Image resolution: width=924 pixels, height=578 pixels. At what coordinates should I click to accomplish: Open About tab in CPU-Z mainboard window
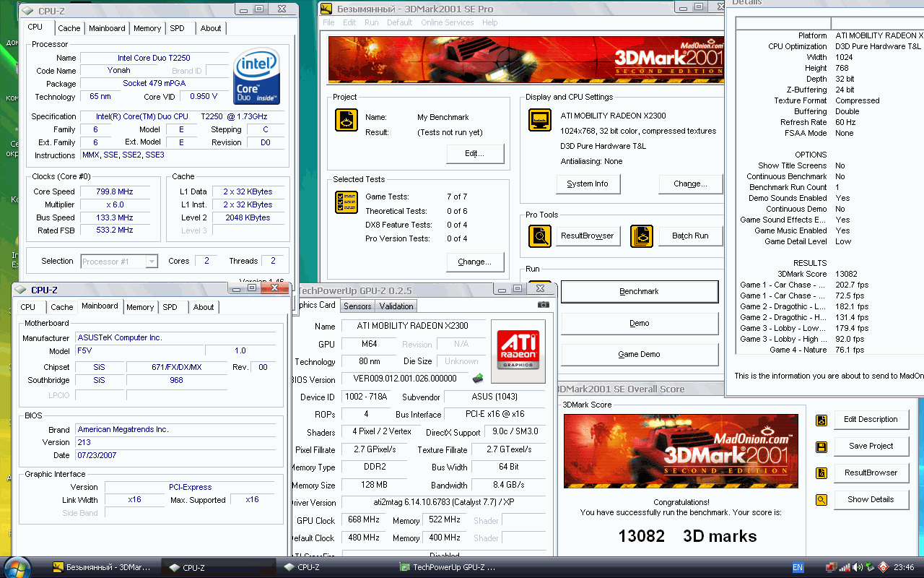(x=204, y=307)
